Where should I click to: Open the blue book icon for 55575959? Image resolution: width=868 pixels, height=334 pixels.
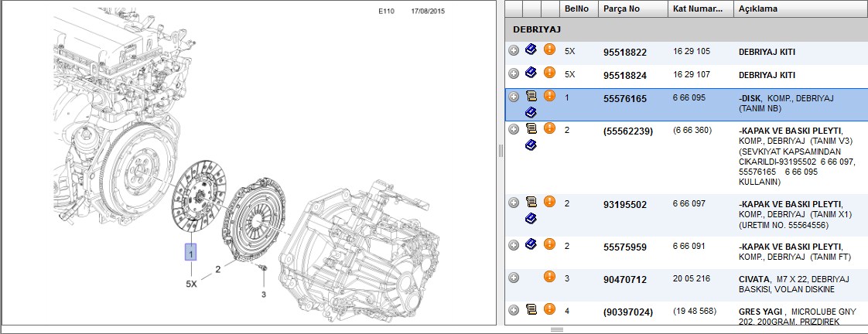click(x=531, y=244)
